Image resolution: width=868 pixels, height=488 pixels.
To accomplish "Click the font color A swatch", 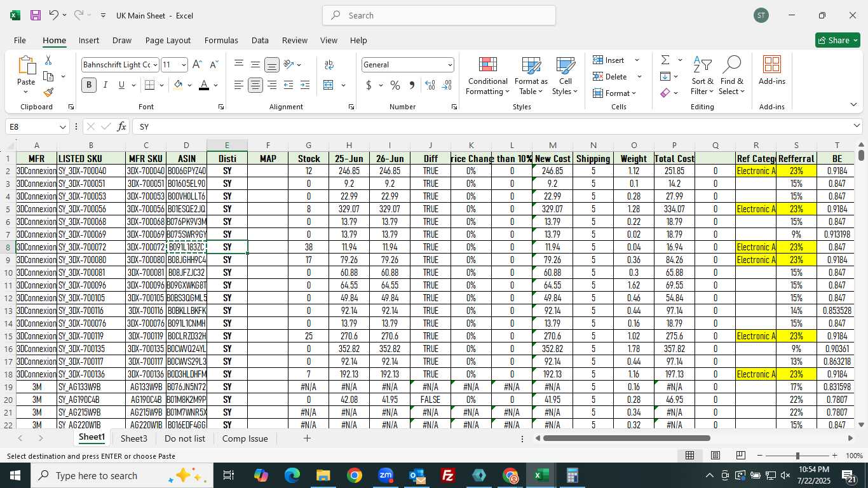I will point(204,85).
